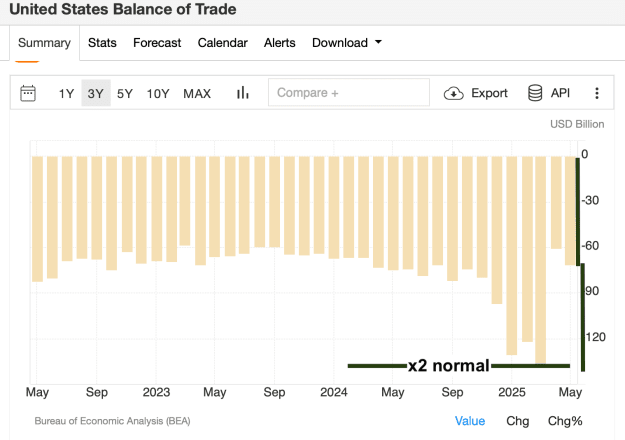Click the API database icon
The image size is (625, 440).
tap(535, 93)
